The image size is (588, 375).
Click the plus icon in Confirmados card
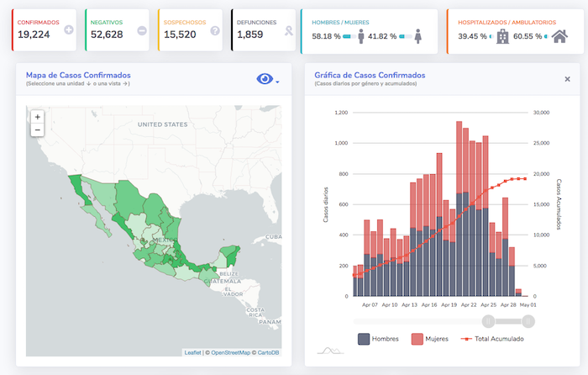(69, 30)
